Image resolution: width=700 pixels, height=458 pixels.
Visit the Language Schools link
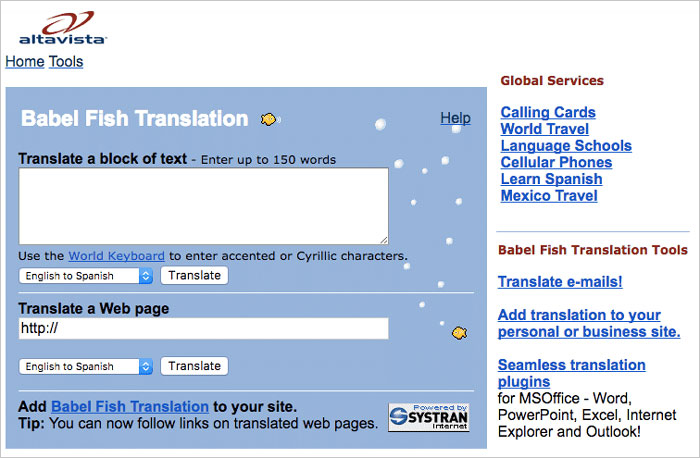coord(566,146)
